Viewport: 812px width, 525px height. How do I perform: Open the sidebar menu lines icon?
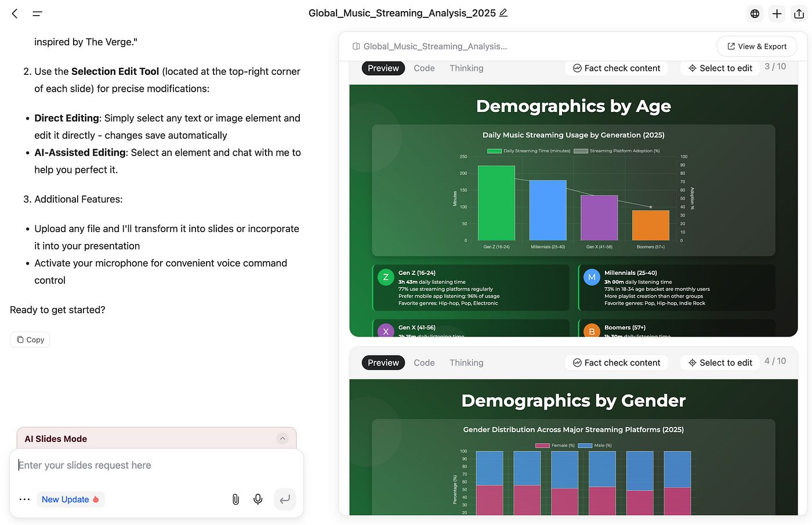click(37, 13)
